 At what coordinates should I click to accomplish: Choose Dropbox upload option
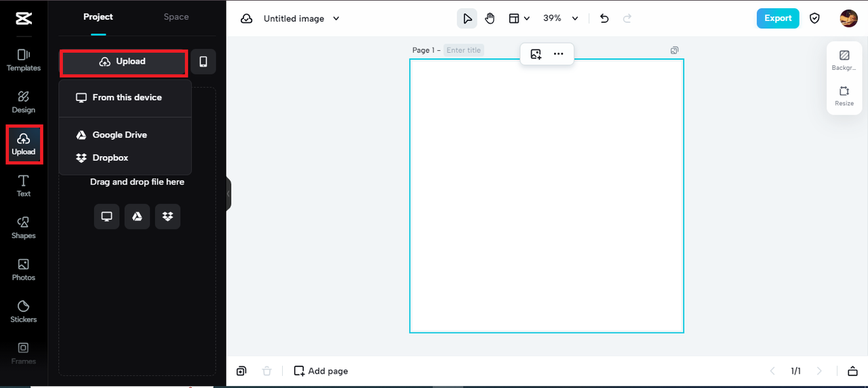point(125,158)
